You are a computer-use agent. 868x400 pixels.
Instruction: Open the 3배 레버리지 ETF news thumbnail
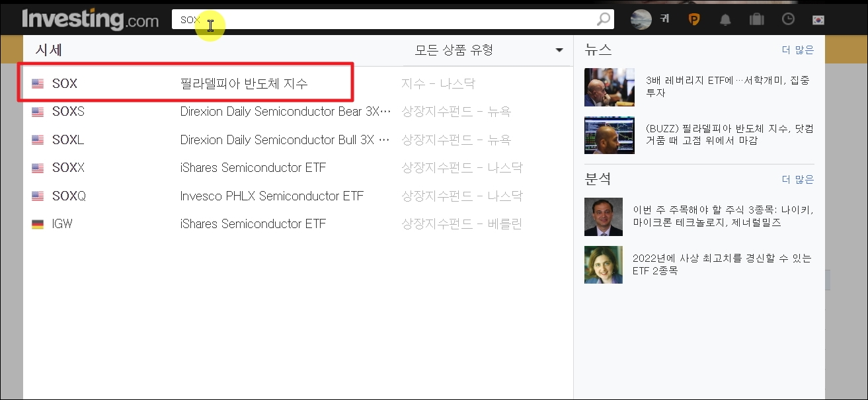[x=610, y=87]
